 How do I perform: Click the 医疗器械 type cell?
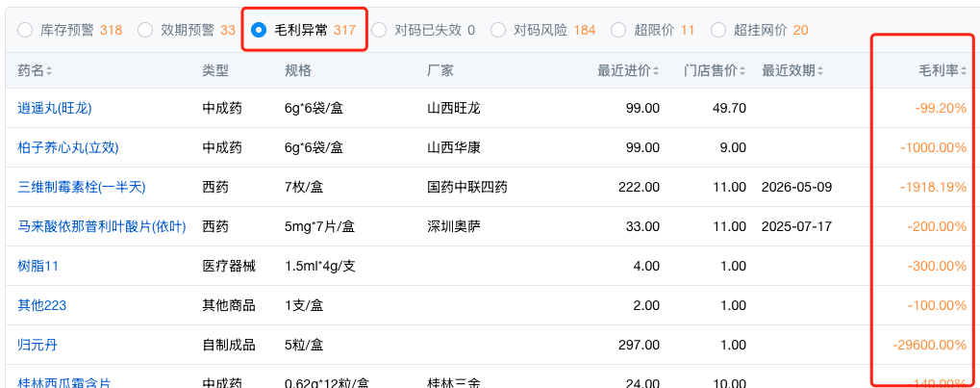(229, 266)
